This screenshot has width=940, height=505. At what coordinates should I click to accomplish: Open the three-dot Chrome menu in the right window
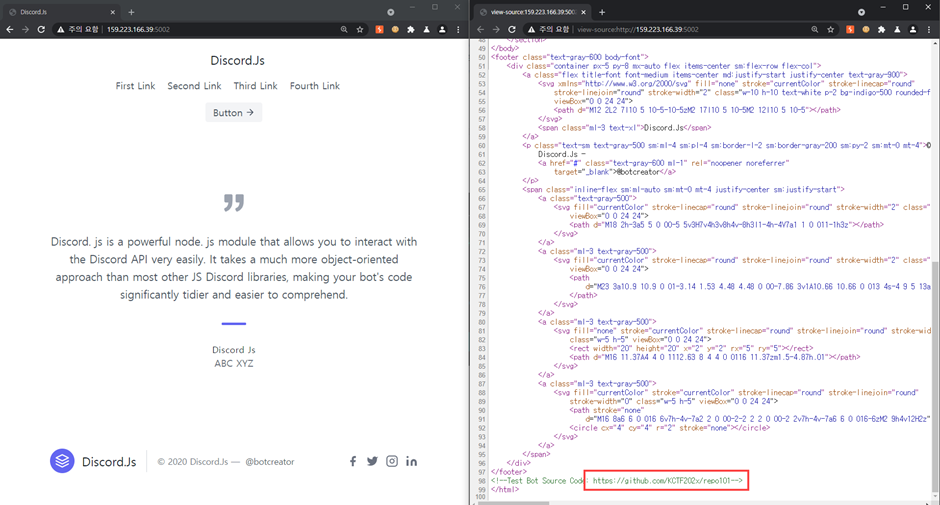pyautogui.click(x=929, y=29)
